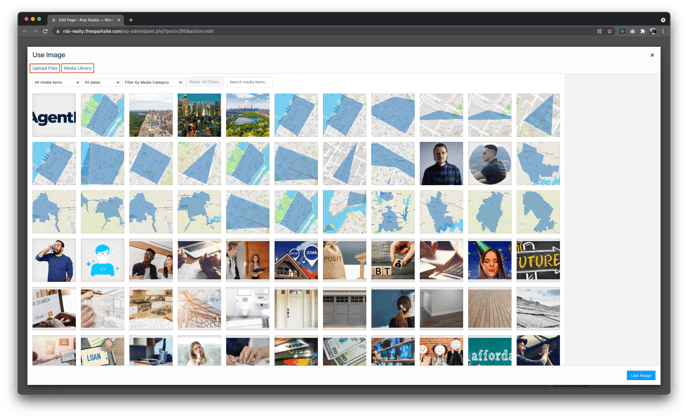The image size is (688, 418).
Task: Select cartoon developer with glasses thumbnail
Action: tap(102, 260)
